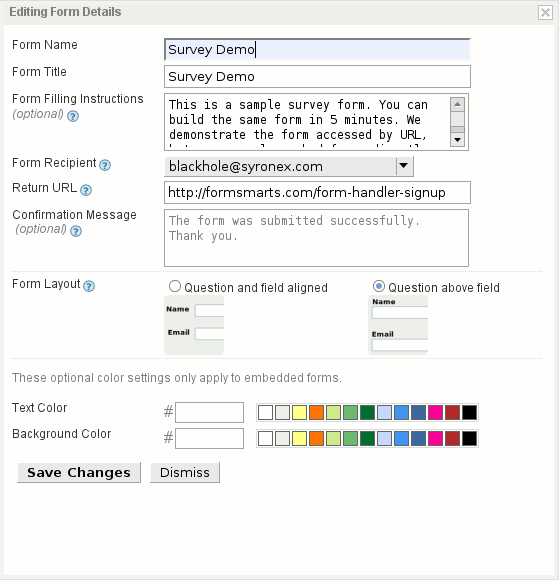Viewport: 559px width, 580px height.
Task: Close the Editing Form Details dialog
Action: point(545,13)
